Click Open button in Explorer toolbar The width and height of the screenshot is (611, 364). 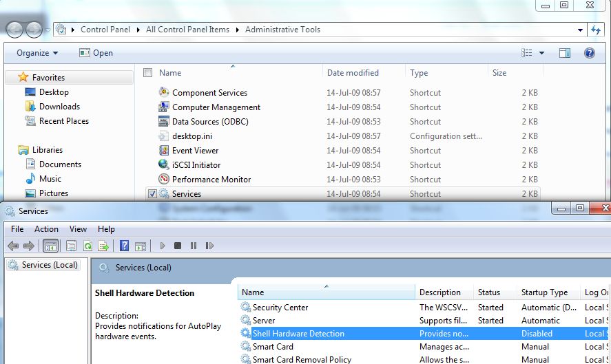point(96,53)
